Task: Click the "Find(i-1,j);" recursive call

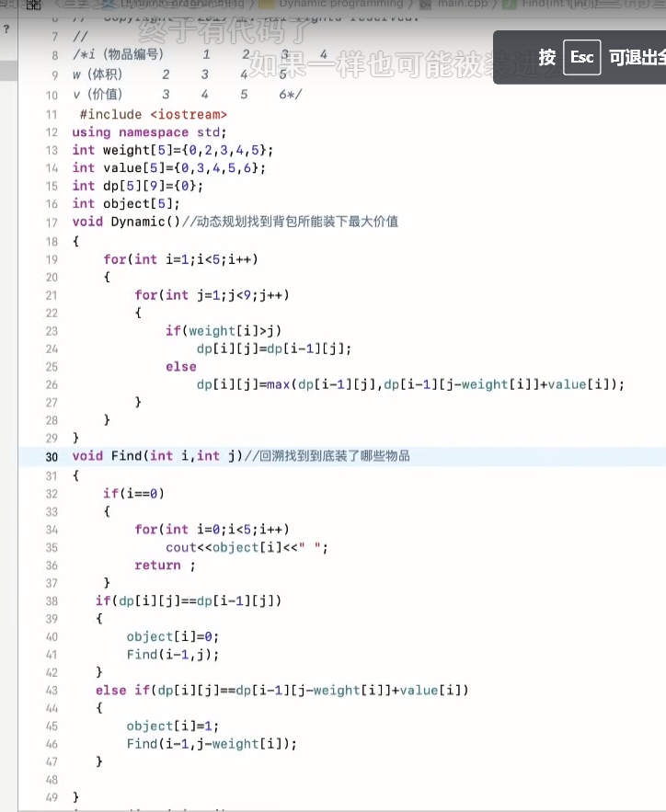Action: tap(172, 655)
